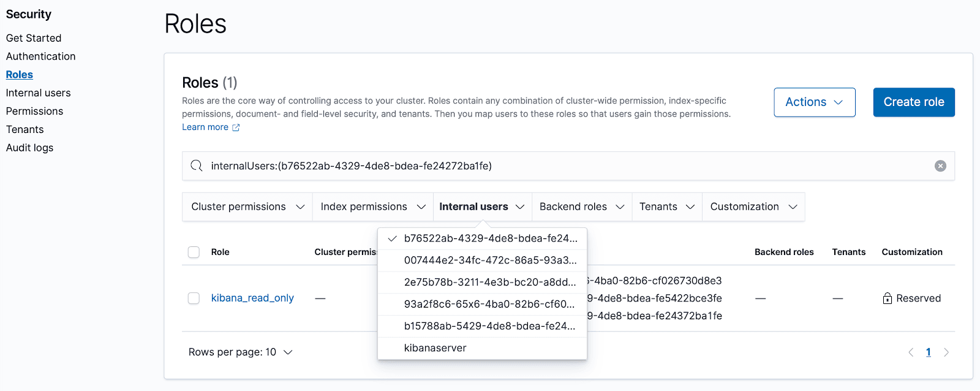Click the Reserved lock icon
The image size is (980, 391).
(x=887, y=298)
